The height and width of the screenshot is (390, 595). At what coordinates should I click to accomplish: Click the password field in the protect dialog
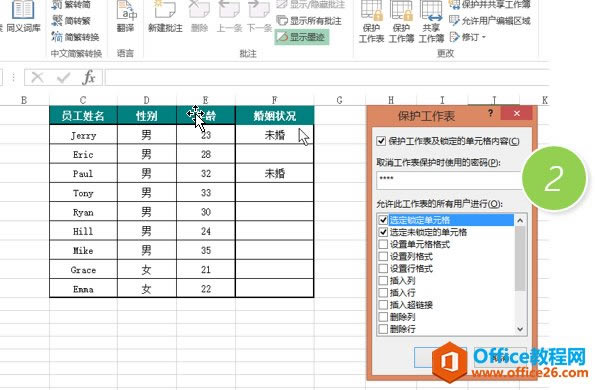pos(452,180)
